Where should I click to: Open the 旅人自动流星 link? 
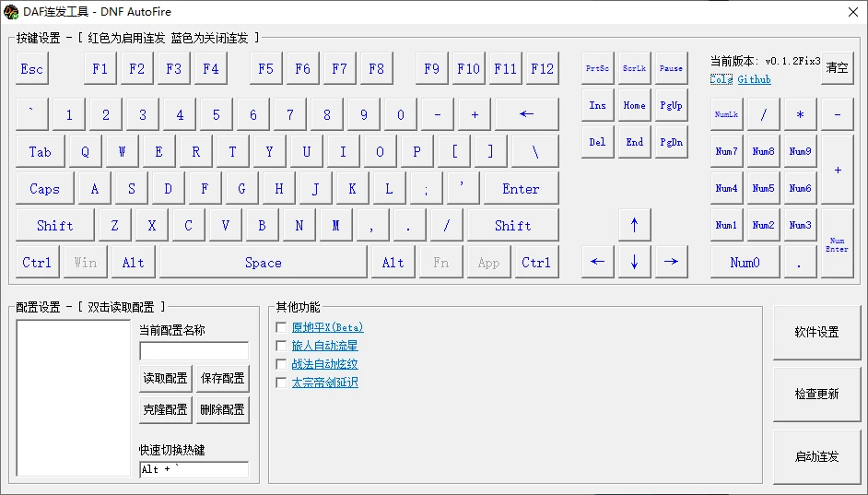click(324, 346)
